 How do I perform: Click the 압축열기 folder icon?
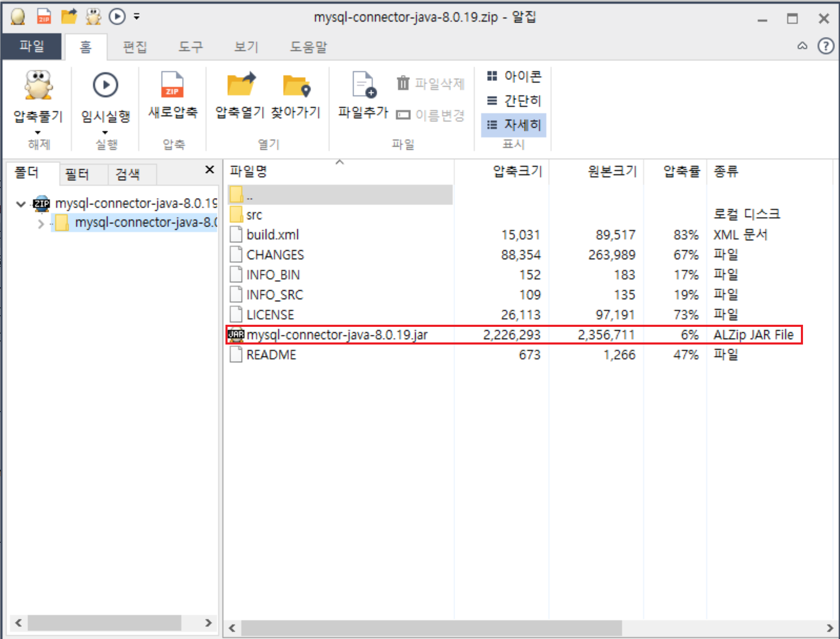[240, 85]
